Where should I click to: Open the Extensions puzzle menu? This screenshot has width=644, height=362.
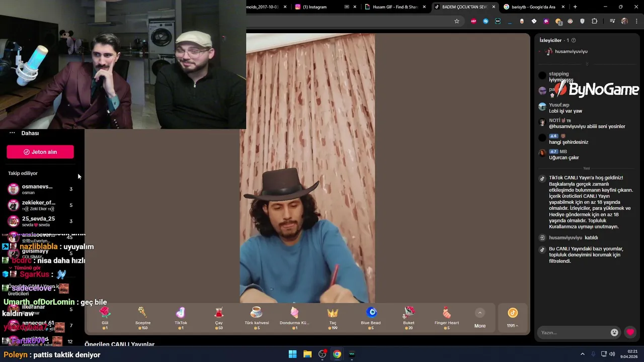[x=595, y=21]
